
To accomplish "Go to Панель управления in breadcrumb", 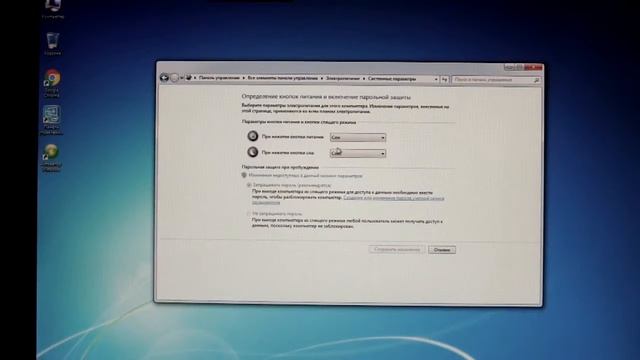I will (x=219, y=78).
